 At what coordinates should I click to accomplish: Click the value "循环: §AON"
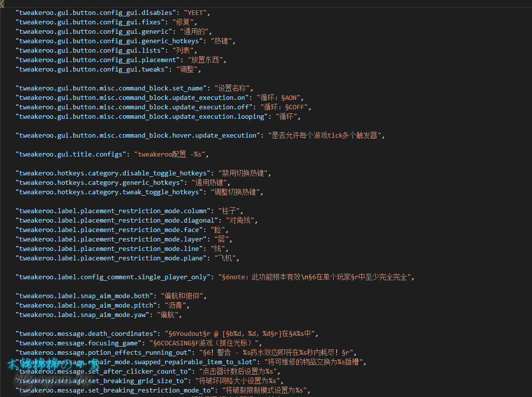pyautogui.click(x=278, y=98)
